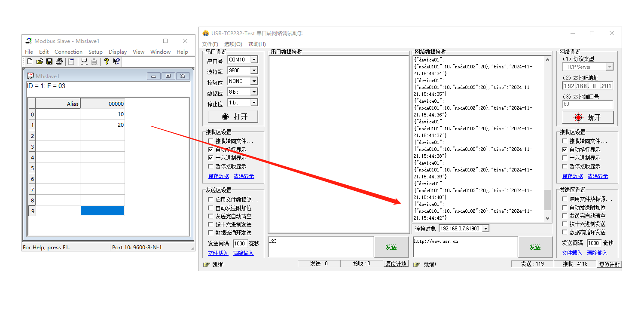Enable serial-side 暂停接收显示 checkbox
Viewport: 644px width, 309px height.
pyautogui.click(x=211, y=166)
